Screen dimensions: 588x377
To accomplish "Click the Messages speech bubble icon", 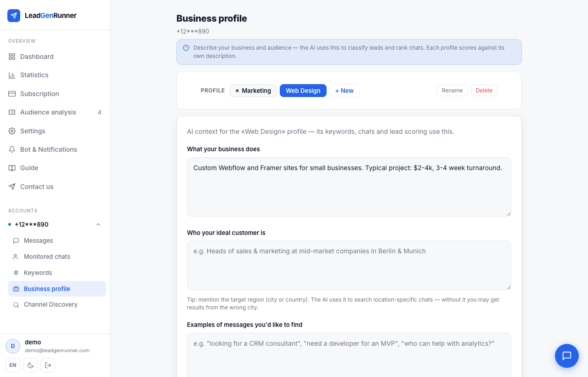I will click(16, 240).
